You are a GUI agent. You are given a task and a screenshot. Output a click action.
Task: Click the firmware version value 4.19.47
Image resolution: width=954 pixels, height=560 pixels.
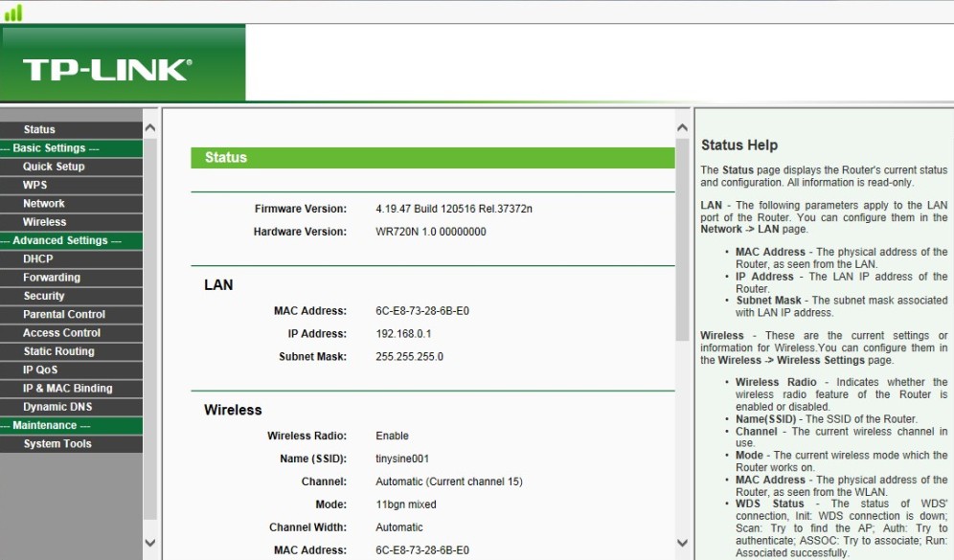pos(454,209)
